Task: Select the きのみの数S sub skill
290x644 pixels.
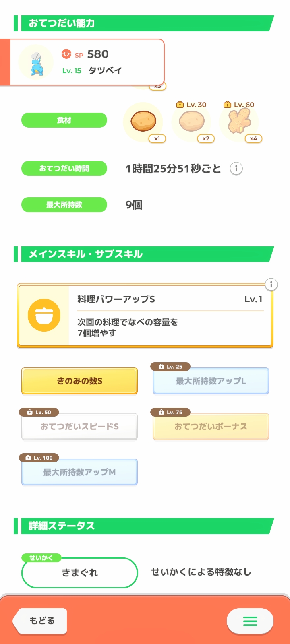Action: (79, 381)
